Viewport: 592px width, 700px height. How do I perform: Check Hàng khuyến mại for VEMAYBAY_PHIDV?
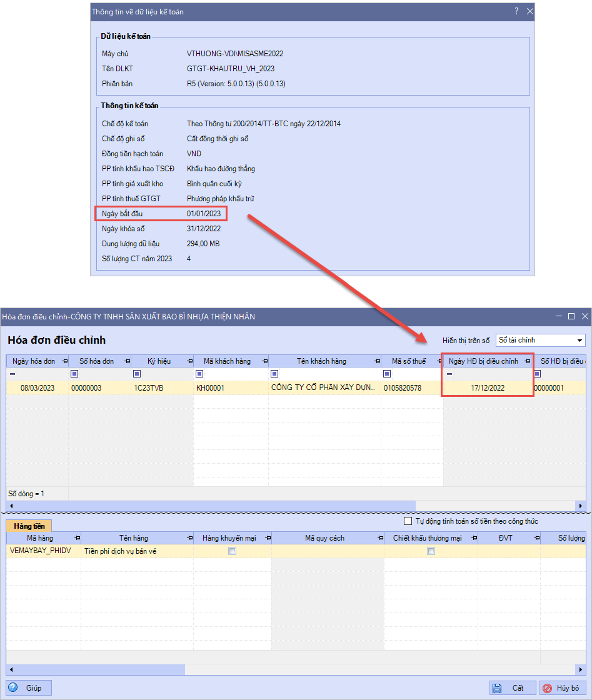233,551
